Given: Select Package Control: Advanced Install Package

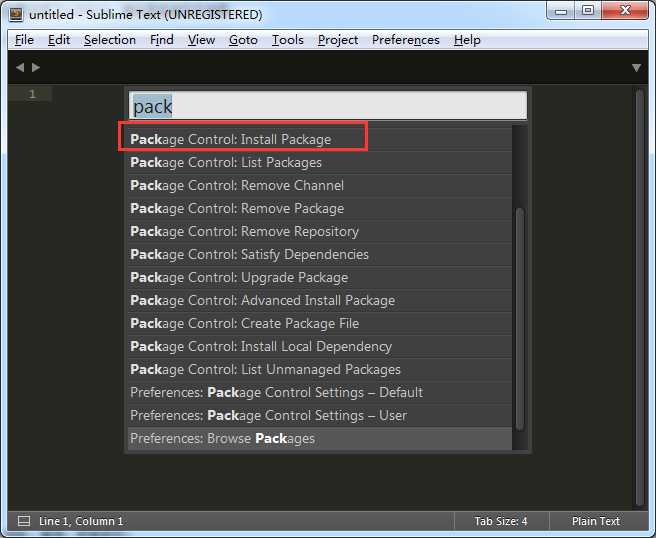Looking at the screenshot, I should click(320, 300).
